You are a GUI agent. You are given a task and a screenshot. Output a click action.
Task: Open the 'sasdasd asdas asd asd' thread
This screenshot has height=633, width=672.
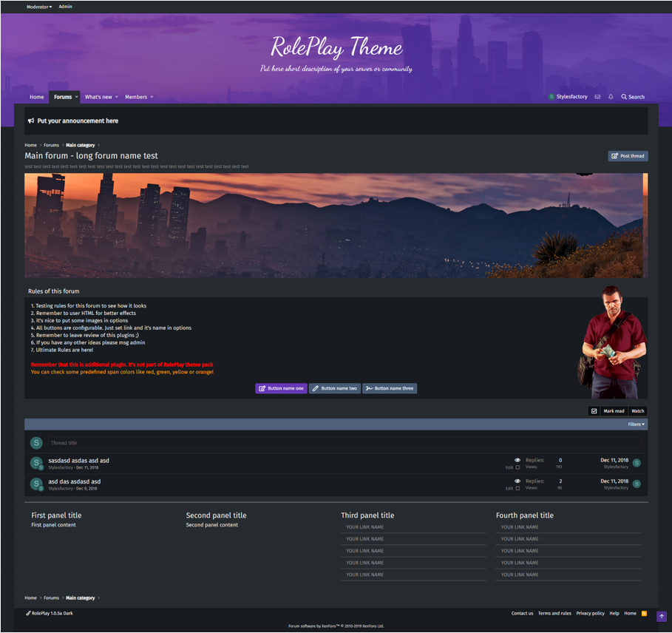point(79,460)
